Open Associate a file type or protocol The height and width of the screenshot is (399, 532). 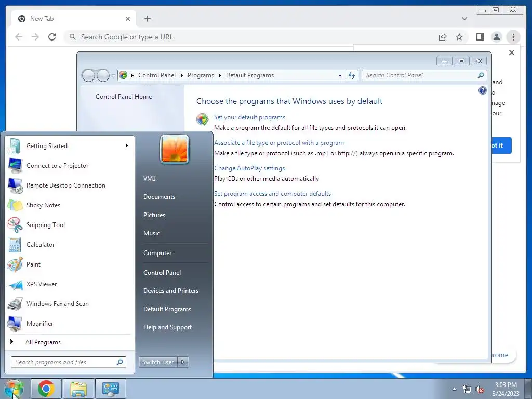pos(278,143)
